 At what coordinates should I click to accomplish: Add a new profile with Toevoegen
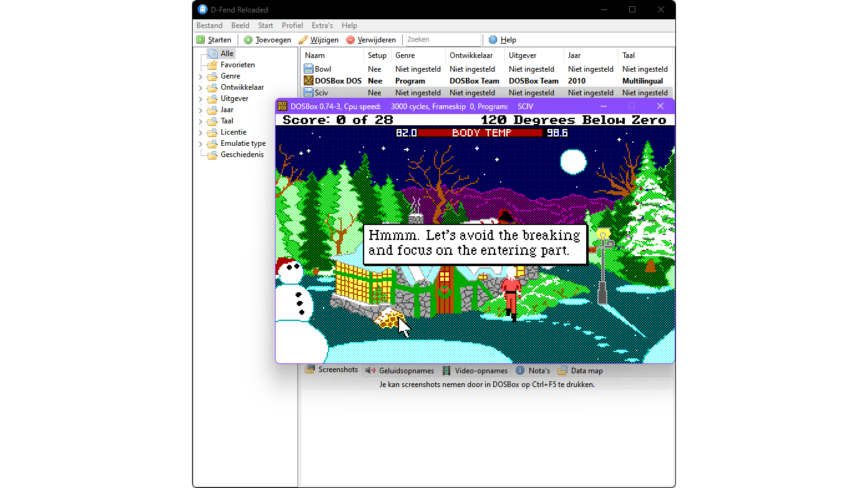click(x=268, y=40)
